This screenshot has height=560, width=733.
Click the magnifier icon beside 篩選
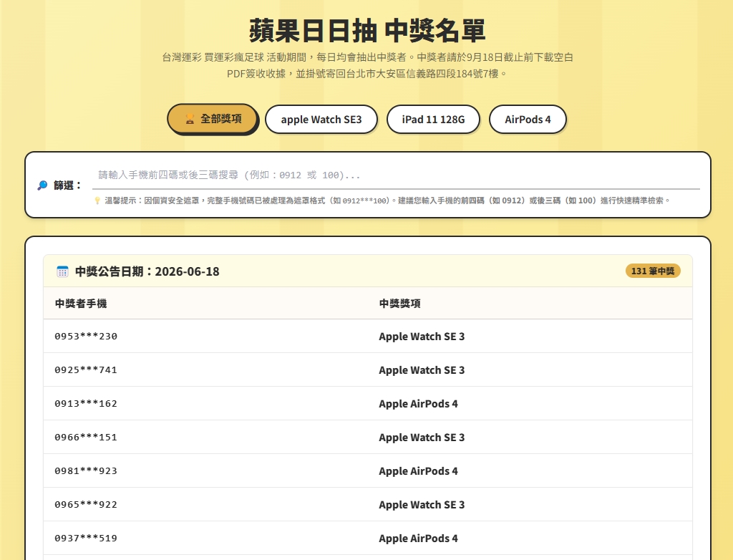click(42, 185)
